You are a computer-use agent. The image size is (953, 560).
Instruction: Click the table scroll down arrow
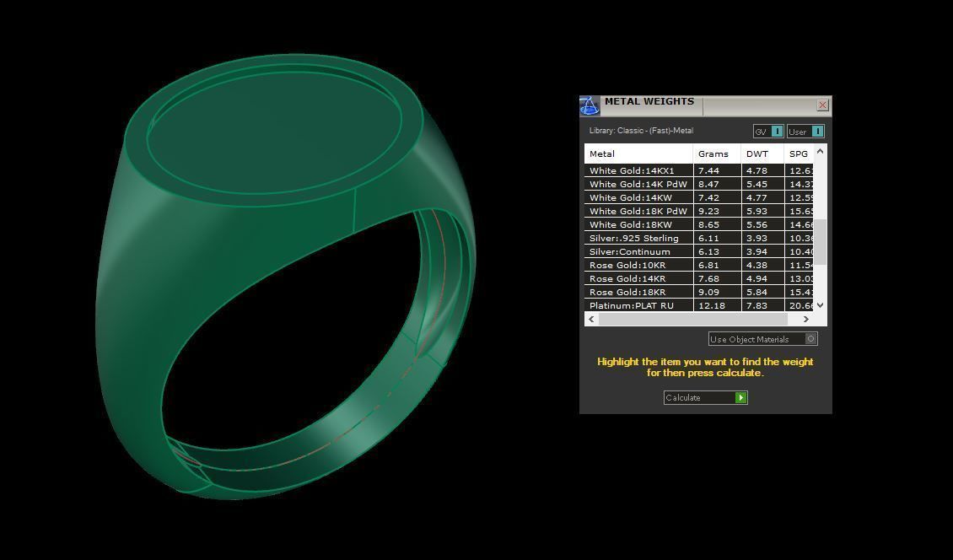(820, 305)
